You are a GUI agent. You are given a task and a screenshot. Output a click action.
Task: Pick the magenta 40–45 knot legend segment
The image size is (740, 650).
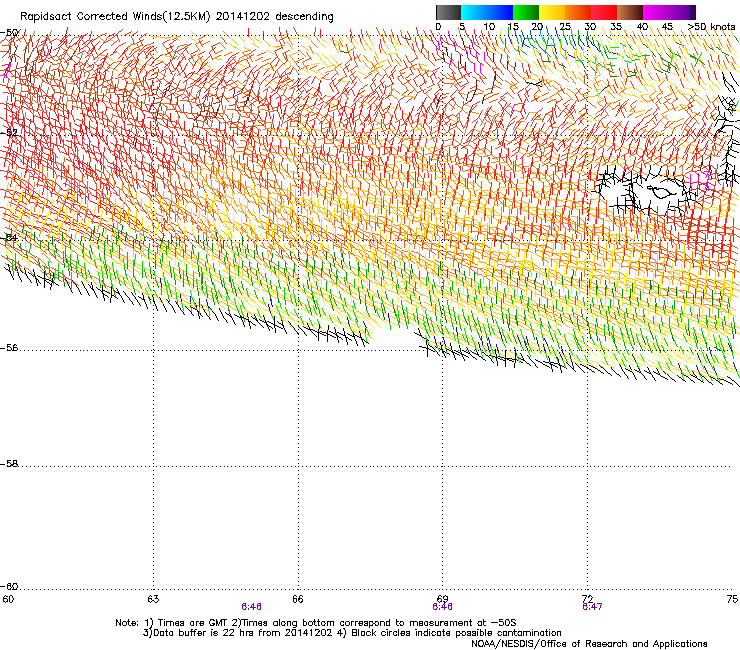[x=656, y=12]
